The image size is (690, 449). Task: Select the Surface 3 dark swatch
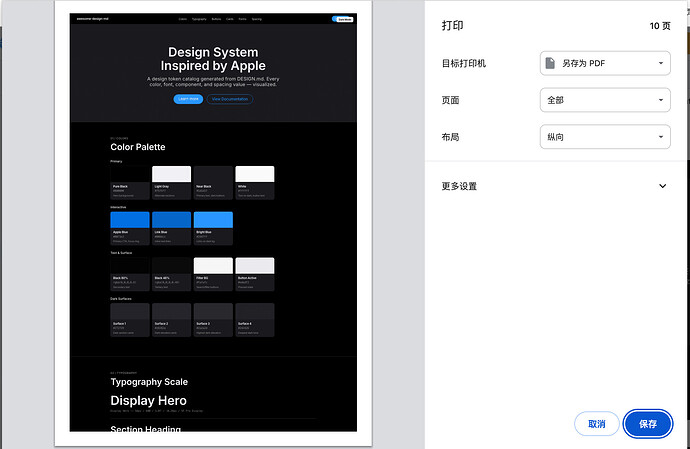213,320
